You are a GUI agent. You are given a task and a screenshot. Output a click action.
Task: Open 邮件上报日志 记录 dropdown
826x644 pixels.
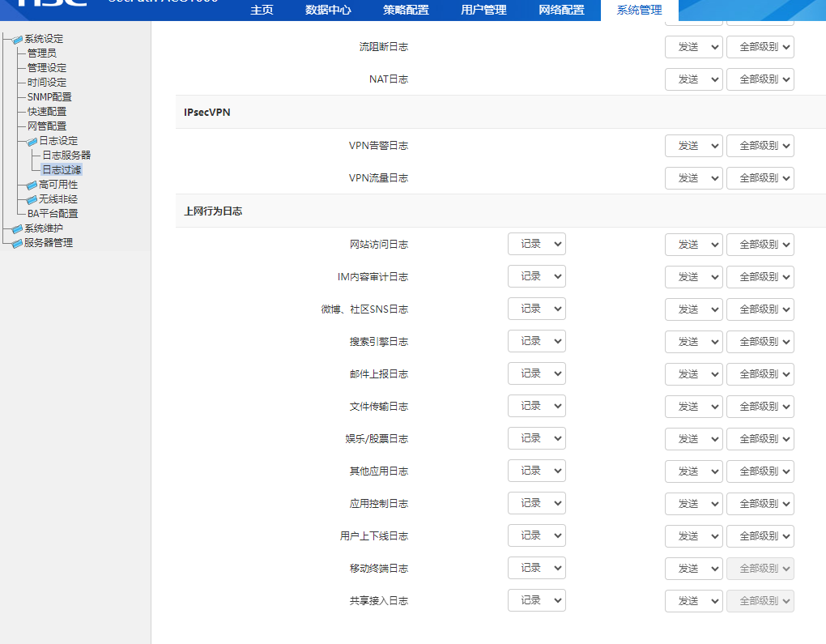click(x=537, y=373)
